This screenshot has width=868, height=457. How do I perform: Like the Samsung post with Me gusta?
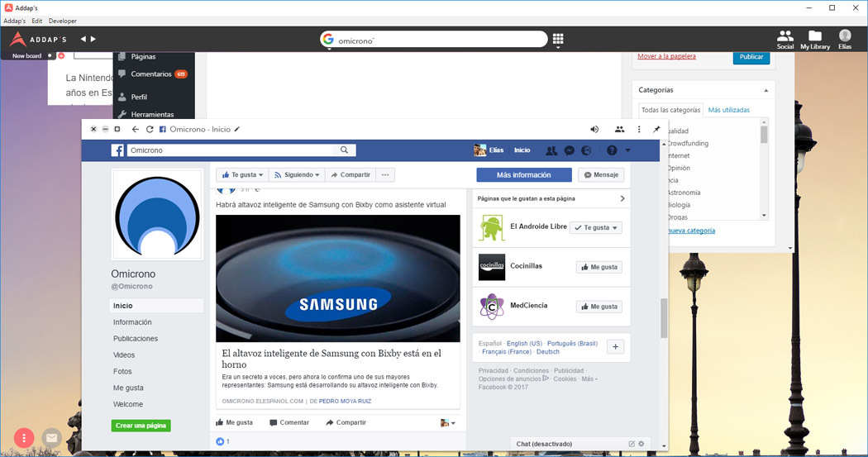click(234, 422)
